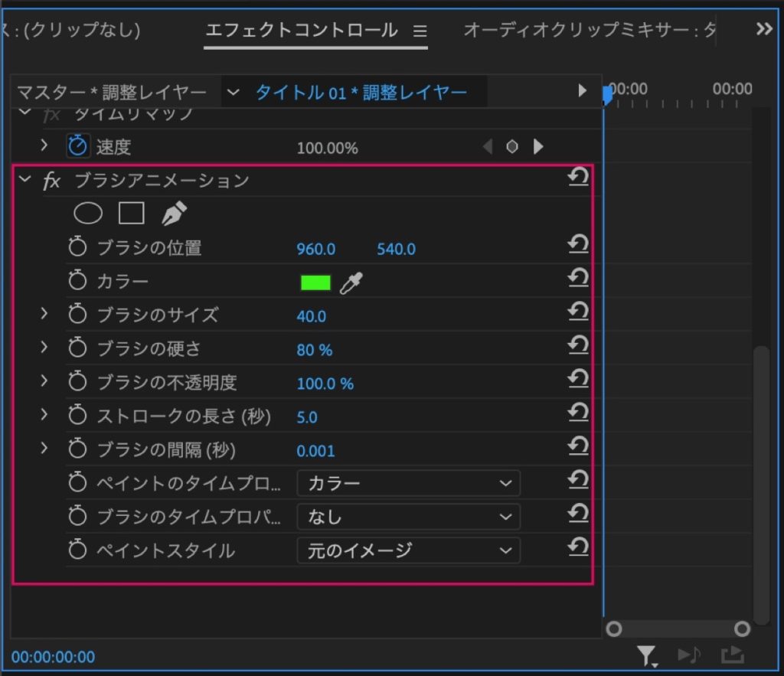This screenshot has width=784, height=676.
Task: Toggle animation stopwatch for ブラシのサイズ
Action: pos(77,314)
